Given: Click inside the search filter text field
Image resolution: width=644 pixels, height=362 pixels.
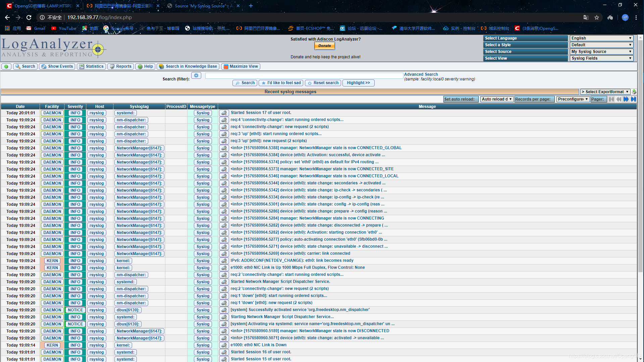Looking at the screenshot, I should point(304,76).
